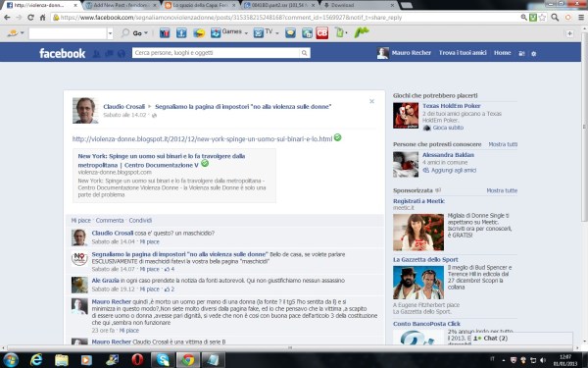This screenshot has width=588, height=368.
Task: Expand dropdown next to the sun toolbar icon
Action: [x=23, y=33]
